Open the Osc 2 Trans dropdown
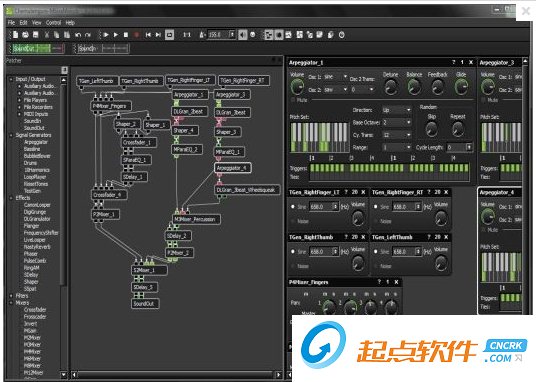 click(x=363, y=90)
